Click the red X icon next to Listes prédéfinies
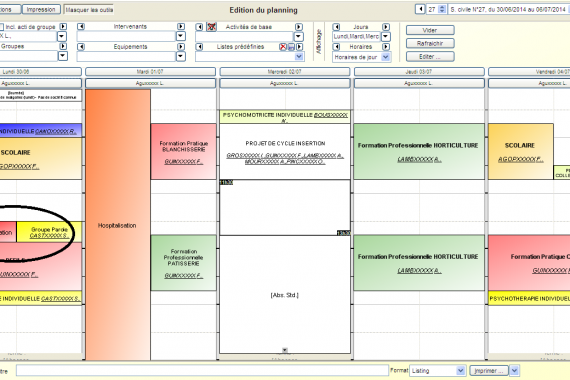Screen dimensions: 570x380 pos(283,47)
